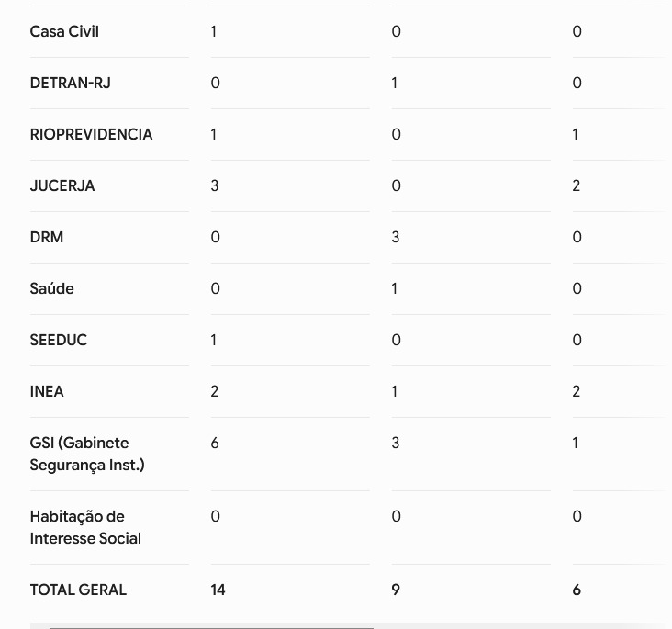The image size is (672, 629).
Task: Click the value 6 in GSI row
Action: 215,443
